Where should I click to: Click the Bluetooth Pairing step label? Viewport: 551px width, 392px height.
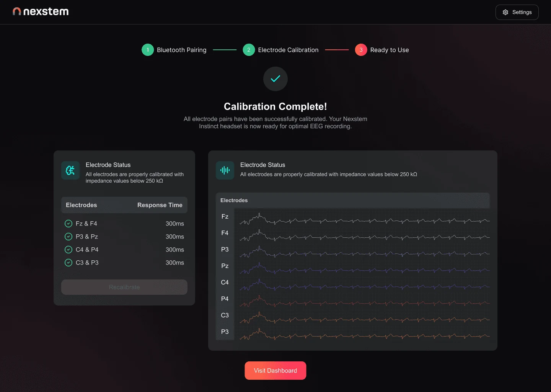[181, 50]
